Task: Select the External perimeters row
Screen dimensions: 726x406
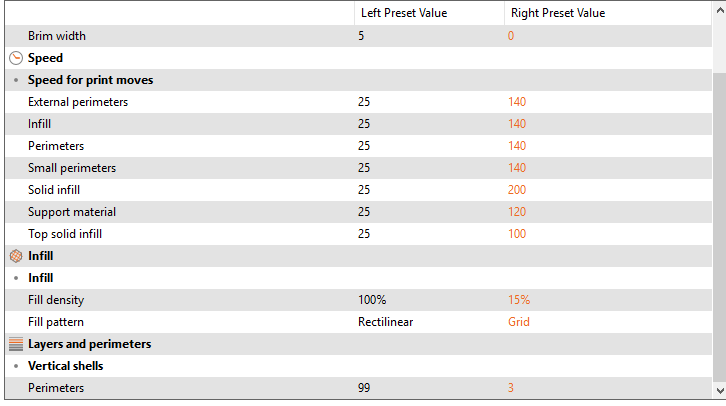Action: [x=358, y=102]
